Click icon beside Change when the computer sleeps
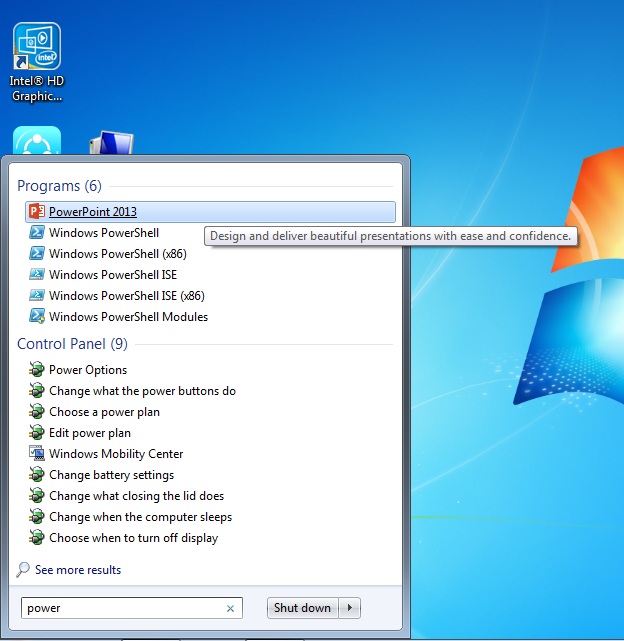 point(37,517)
